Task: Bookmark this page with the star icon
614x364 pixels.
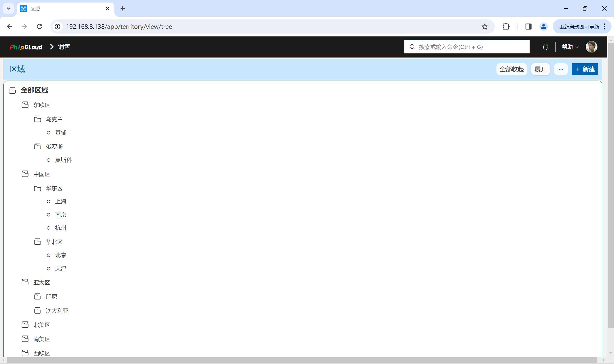Action: click(x=484, y=26)
